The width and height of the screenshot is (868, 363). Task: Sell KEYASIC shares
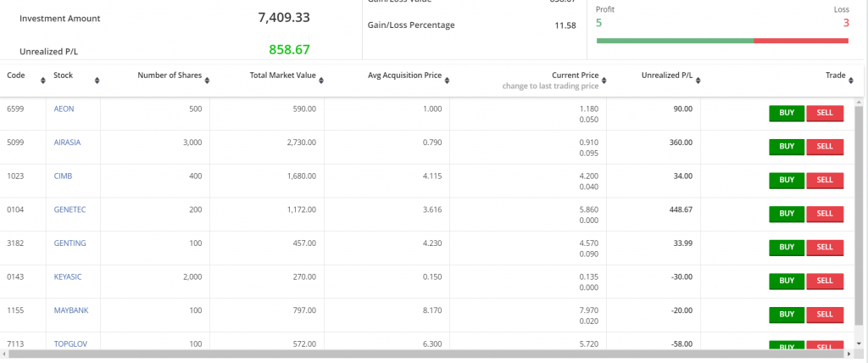coord(825,281)
